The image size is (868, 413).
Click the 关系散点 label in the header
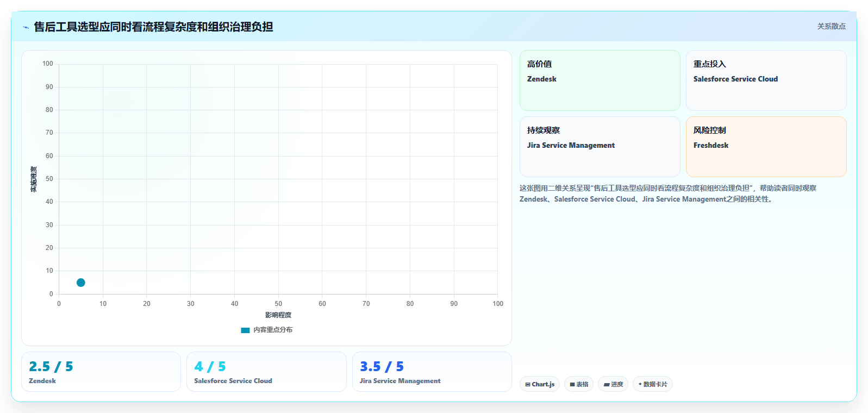click(831, 26)
